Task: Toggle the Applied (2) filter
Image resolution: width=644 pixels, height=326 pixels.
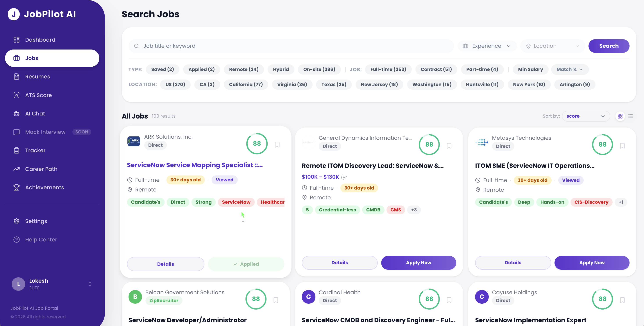Action: [202, 69]
